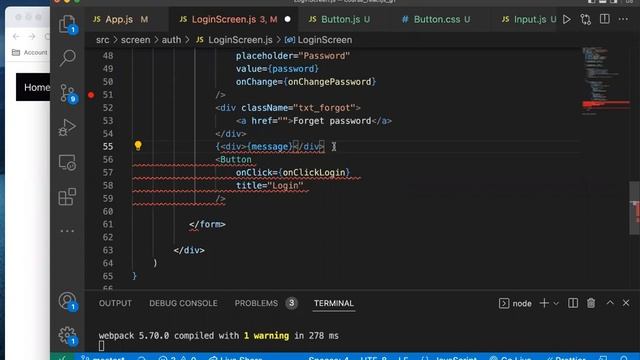This screenshot has height=360, width=640.
Task: Click placeholder="Password" on line 48
Action: pyautogui.click(x=293, y=56)
